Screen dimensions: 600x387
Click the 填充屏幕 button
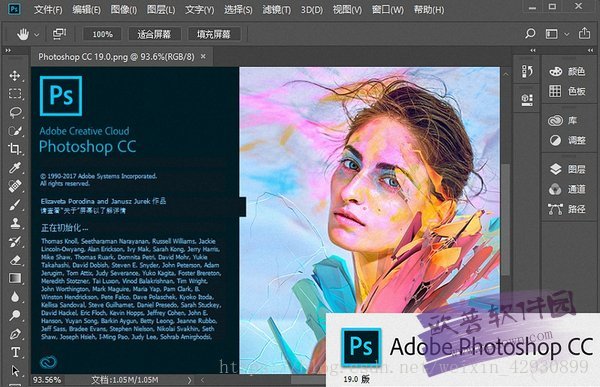[x=214, y=34]
